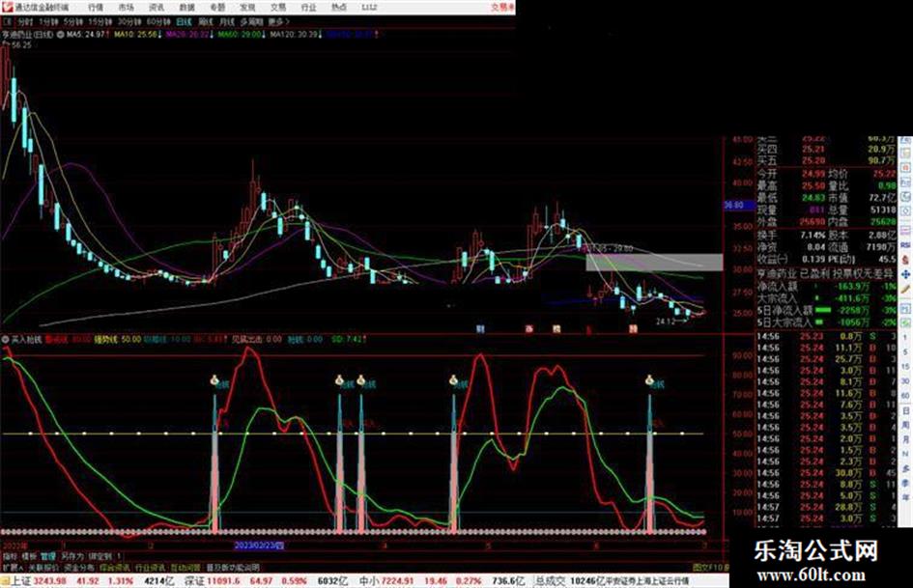Open the 资金分布 tab

pos(78,567)
